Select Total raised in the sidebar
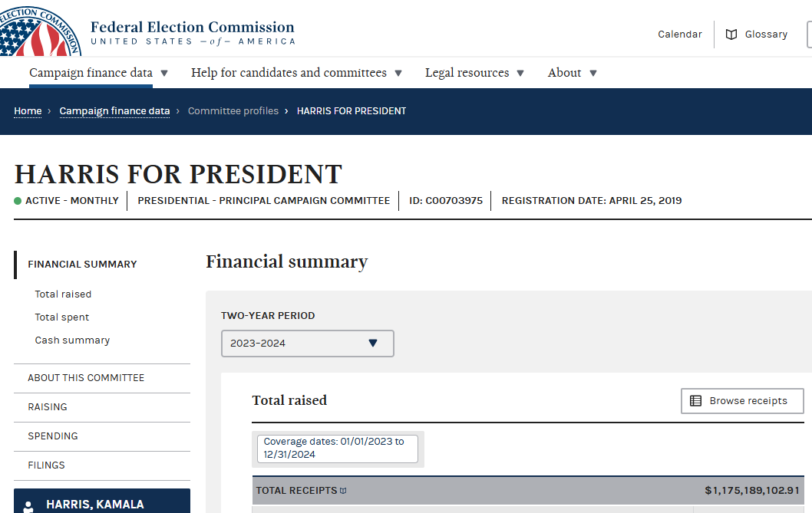Screen dimensions: 812x513 point(63,294)
